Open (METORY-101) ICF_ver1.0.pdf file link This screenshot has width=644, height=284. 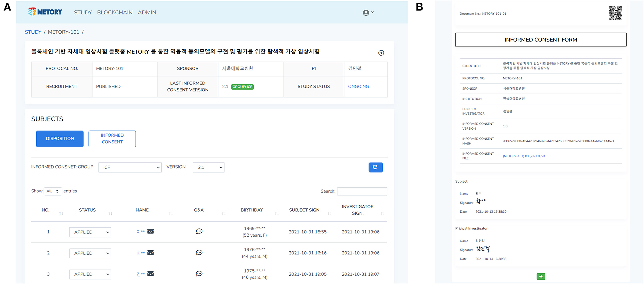coord(524,156)
